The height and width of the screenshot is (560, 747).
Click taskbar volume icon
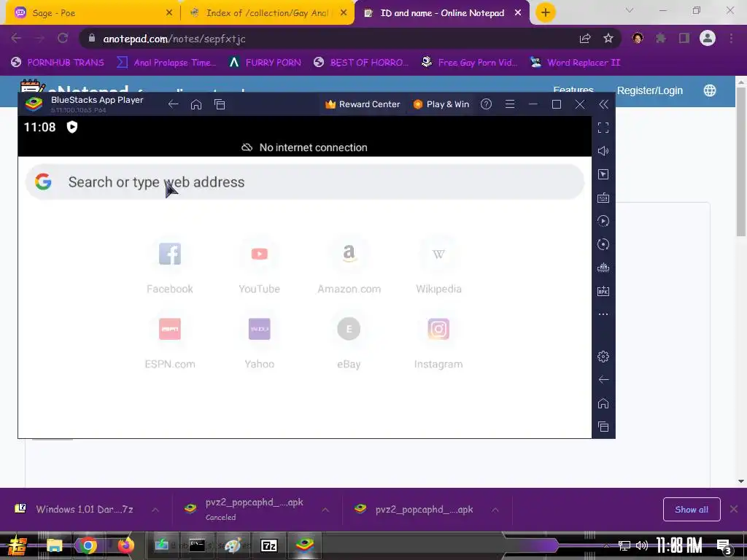pyautogui.click(x=642, y=545)
